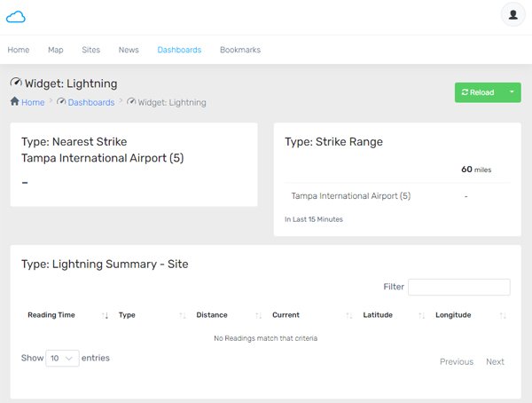Screen dimensions: 532x403
Task: Sort by Current column arrows
Action: [x=348, y=315]
